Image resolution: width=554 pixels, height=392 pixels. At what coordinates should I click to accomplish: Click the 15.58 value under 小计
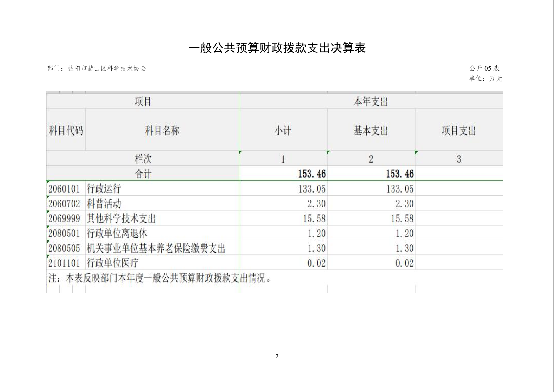(314, 218)
